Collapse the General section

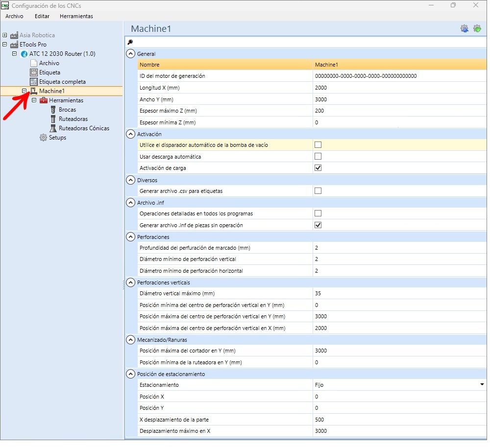coord(130,54)
